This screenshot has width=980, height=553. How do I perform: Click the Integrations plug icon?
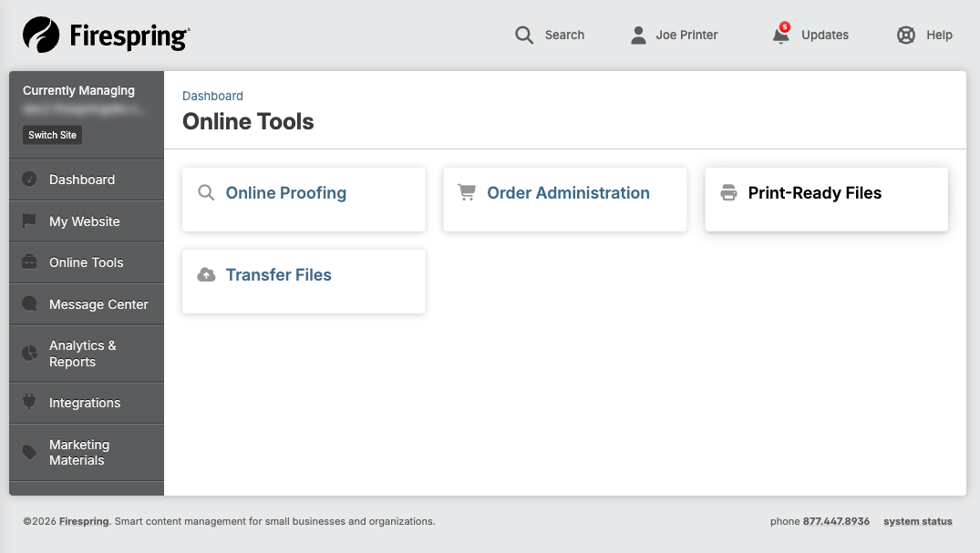point(29,402)
